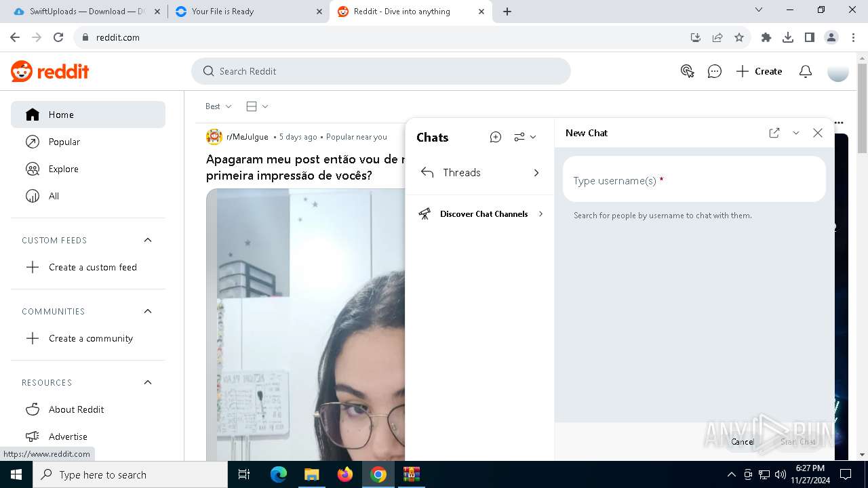Open the chat bubble icon in header
Screen dimensions: 868x488
(x=714, y=71)
